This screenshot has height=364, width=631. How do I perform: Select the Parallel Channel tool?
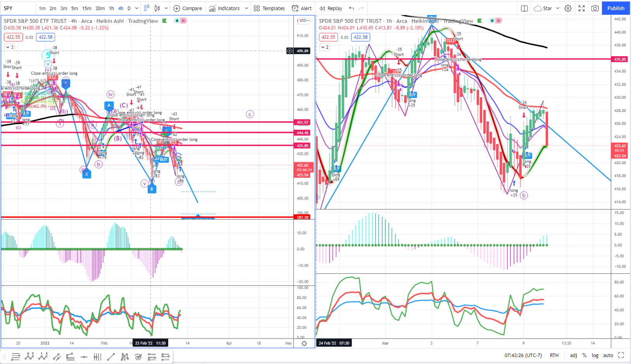tap(57, 357)
